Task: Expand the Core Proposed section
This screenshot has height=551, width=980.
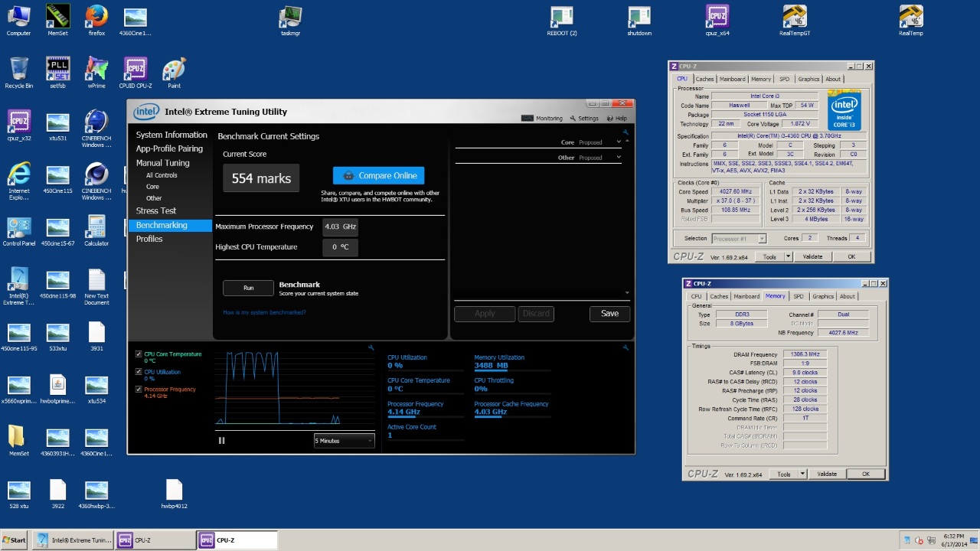Action: 619,142
